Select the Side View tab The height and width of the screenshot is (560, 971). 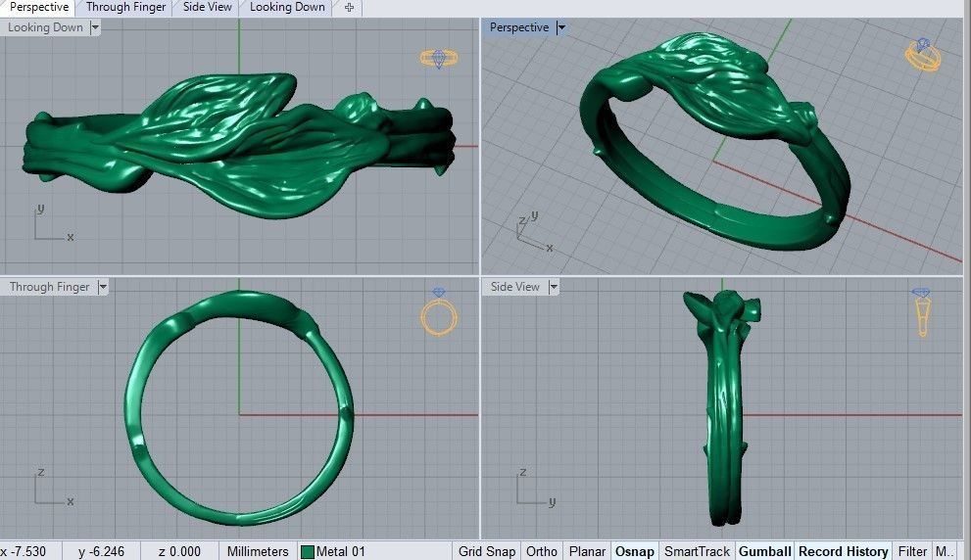coord(208,8)
